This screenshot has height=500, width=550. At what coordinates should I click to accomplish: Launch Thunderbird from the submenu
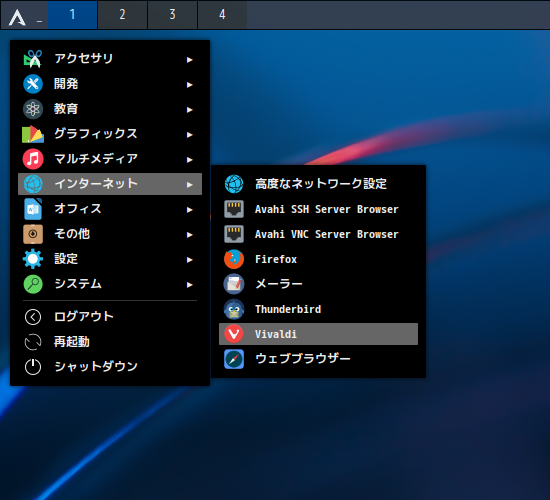[x=318, y=309]
